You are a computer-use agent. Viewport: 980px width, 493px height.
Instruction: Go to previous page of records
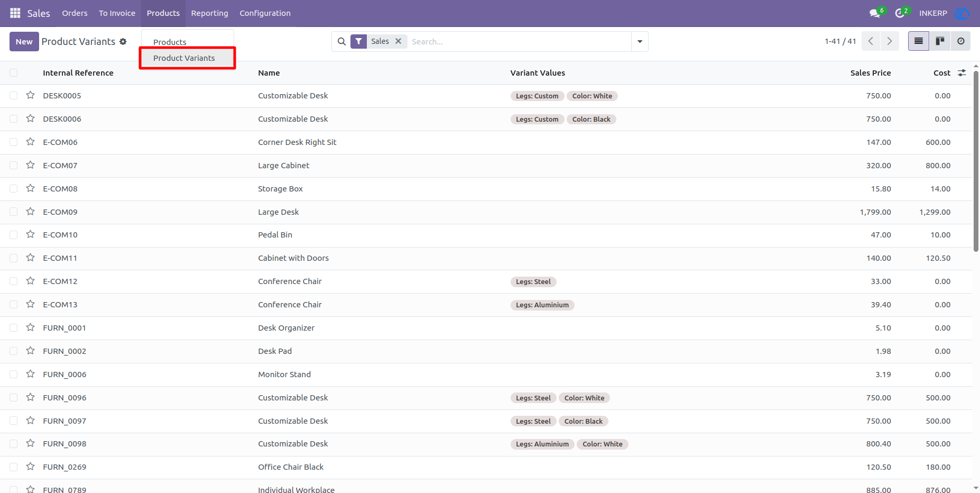click(x=871, y=41)
